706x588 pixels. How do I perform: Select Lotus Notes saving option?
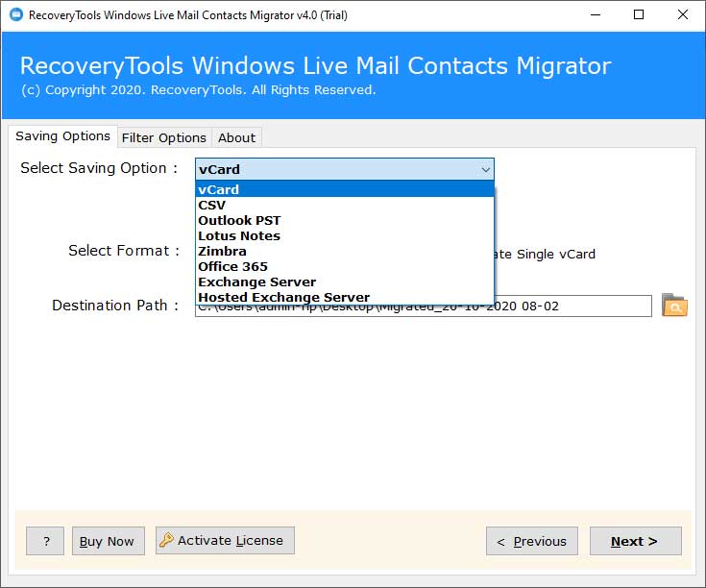click(x=345, y=235)
